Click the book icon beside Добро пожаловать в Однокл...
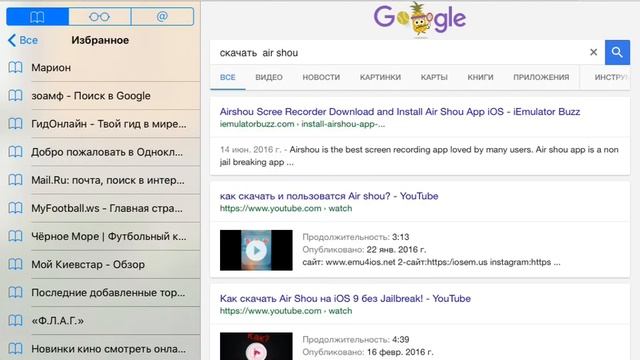This screenshot has width=640, height=360. (x=16, y=152)
